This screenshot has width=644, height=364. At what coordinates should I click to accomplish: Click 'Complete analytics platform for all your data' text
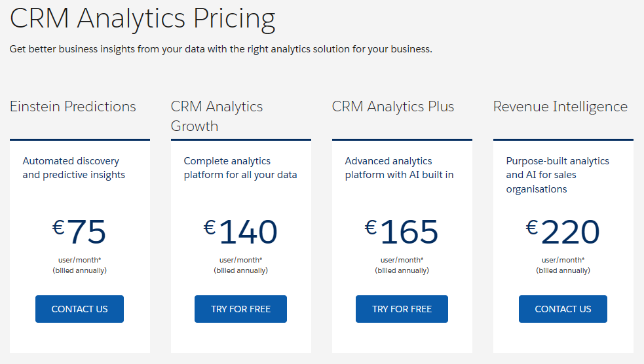240,168
